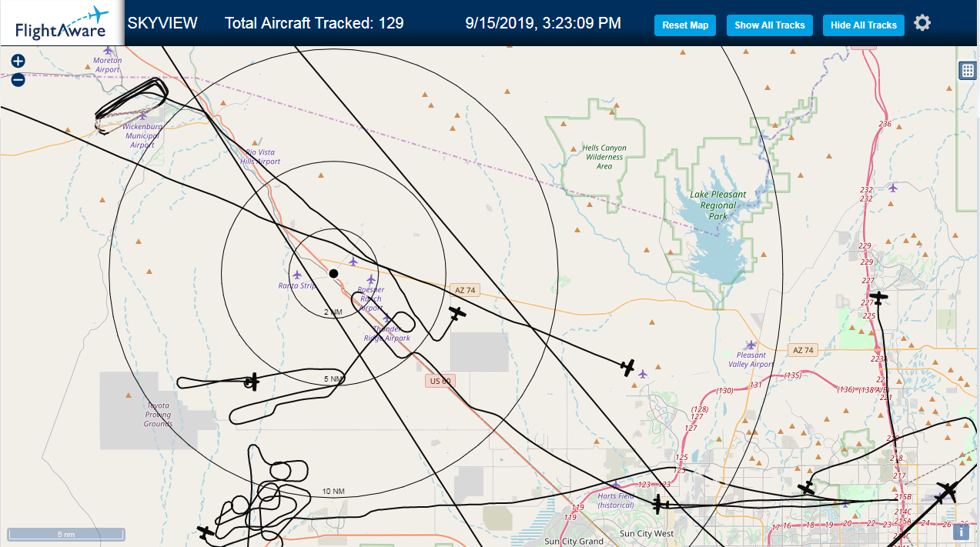Click the Sun City Grand label
Viewport: 980px width, 547px height.
pos(574,541)
